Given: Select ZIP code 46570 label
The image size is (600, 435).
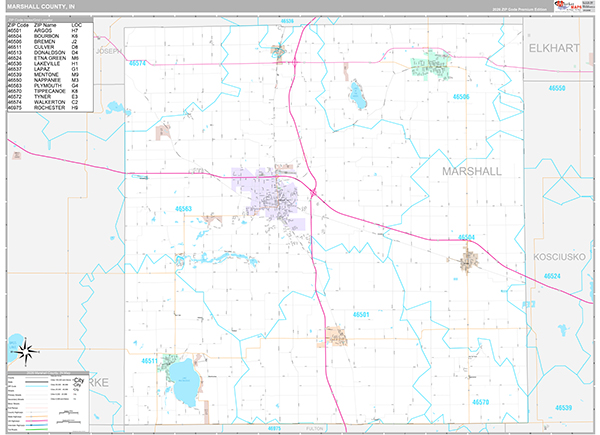Looking at the screenshot, I should [x=480, y=402].
